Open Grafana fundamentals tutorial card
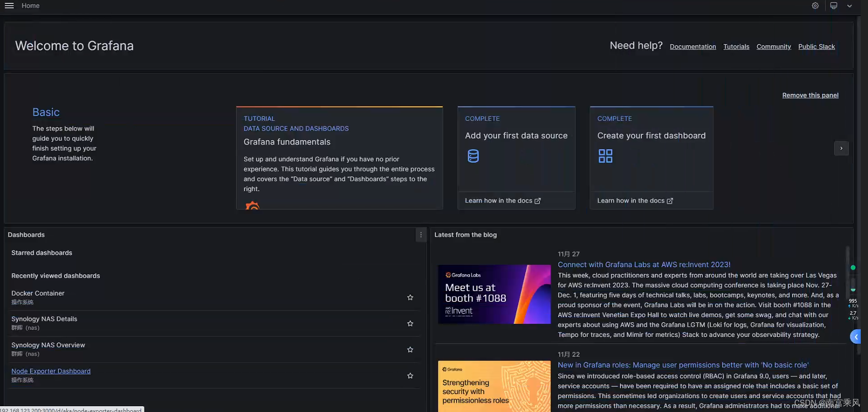The width and height of the screenshot is (868, 412). (340, 158)
